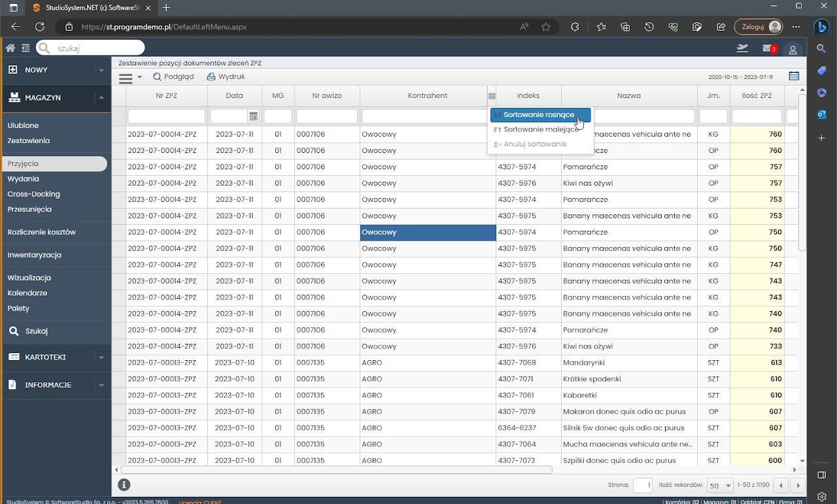Screen dimensions: 837x504
Task: Click the horizontal scrollbar of the table
Action: [x=337, y=470]
